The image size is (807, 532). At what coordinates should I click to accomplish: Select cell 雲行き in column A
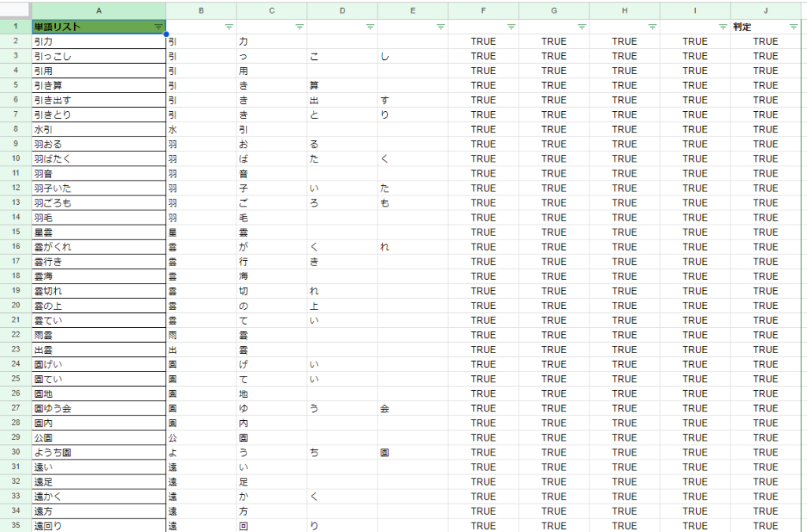[99, 262]
